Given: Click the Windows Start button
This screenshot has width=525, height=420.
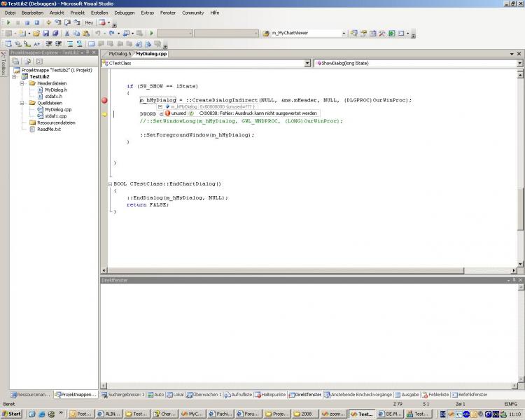Looking at the screenshot, I should 12,414.
